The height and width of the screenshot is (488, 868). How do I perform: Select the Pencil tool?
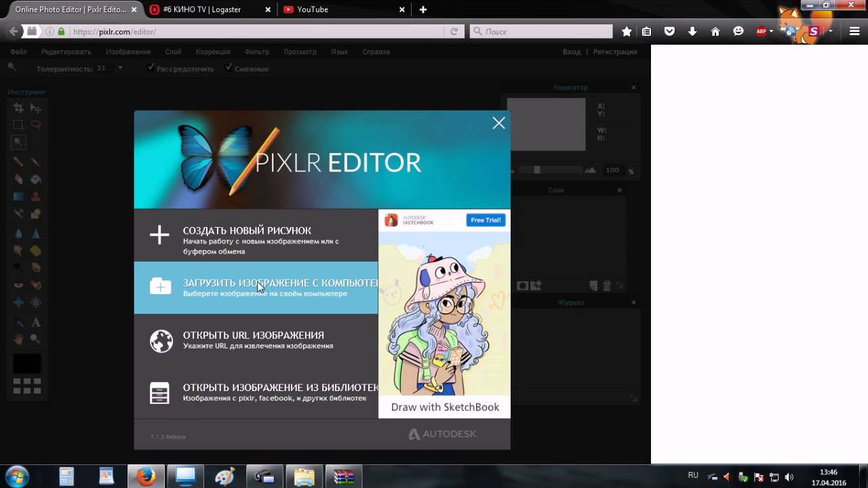tap(18, 162)
